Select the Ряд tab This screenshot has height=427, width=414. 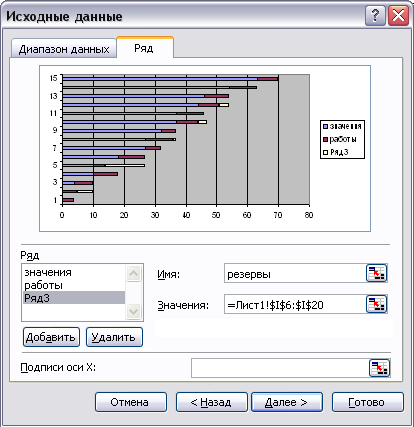point(144,48)
